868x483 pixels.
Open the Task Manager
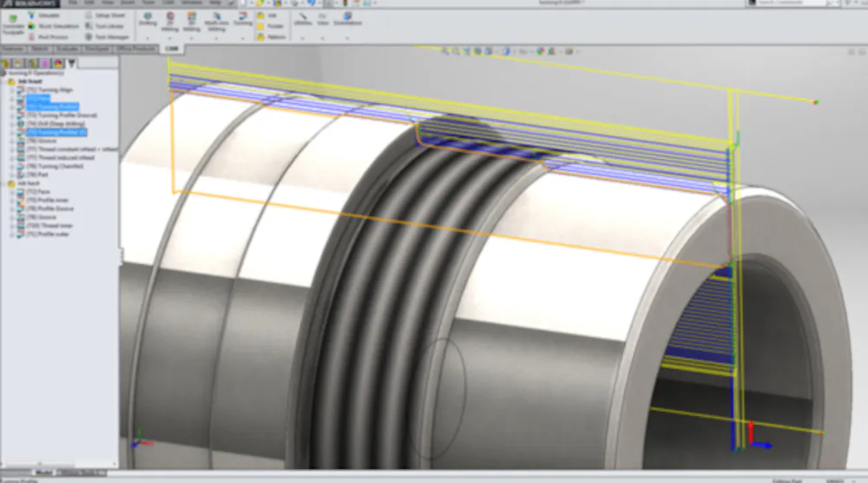coord(107,37)
